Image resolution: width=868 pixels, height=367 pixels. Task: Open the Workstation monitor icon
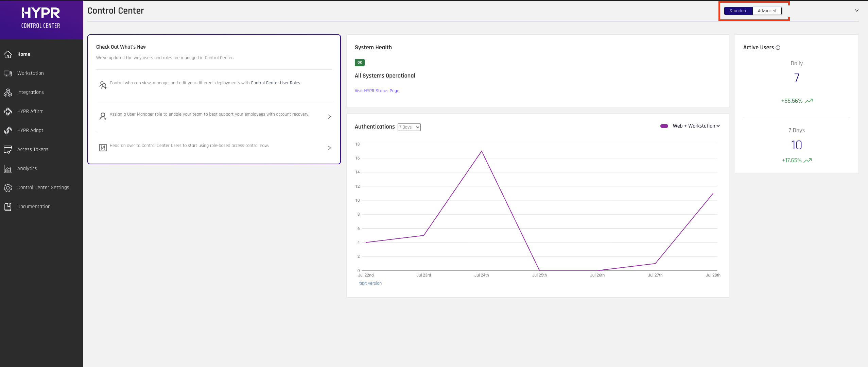(x=8, y=73)
